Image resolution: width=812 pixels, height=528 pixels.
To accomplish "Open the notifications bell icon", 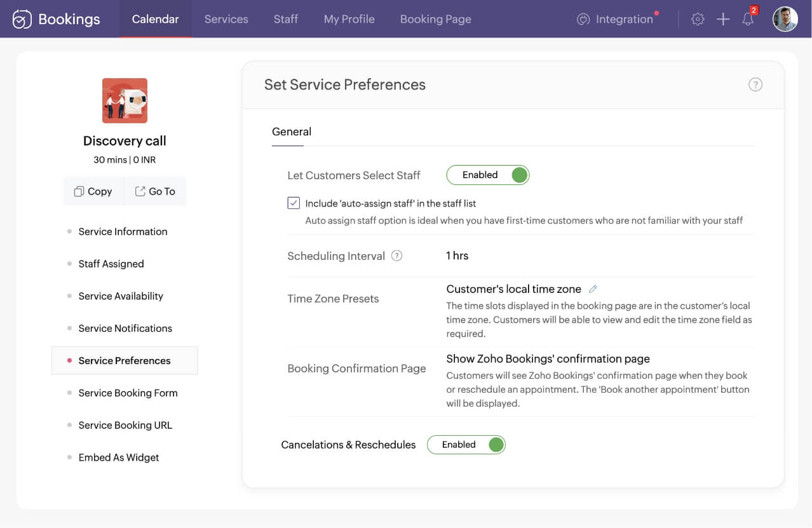I will 748,19.
